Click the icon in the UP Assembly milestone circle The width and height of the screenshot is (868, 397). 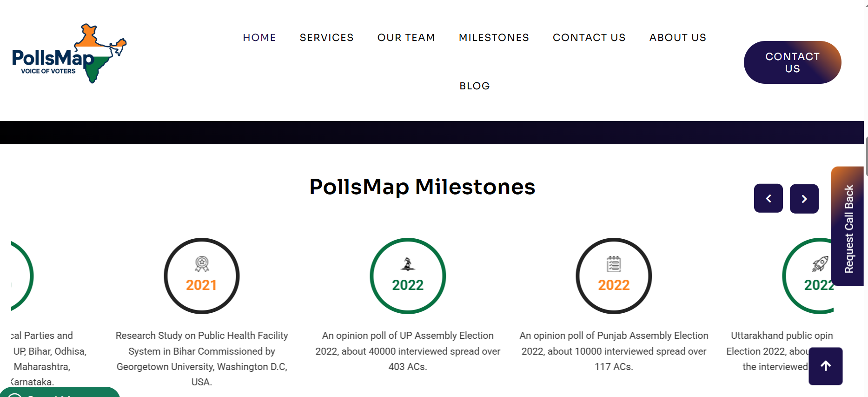pos(408,264)
